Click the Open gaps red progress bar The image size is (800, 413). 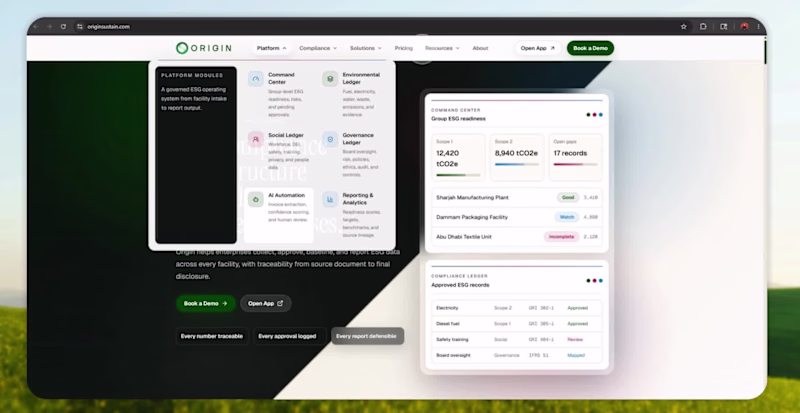576,164
